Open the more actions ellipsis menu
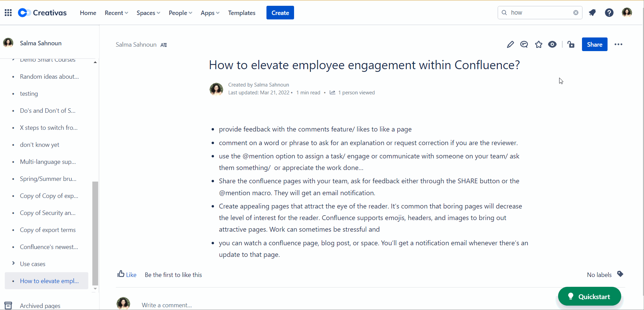Viewport: 644px width, 310px height. pyautogui.click(x=618, y=45)
